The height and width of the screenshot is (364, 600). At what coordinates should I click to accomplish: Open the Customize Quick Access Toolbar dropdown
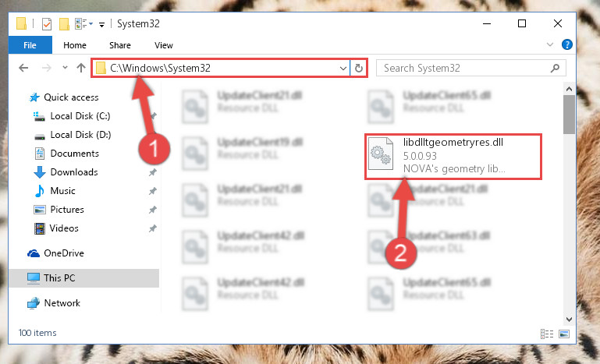(101, 25)
